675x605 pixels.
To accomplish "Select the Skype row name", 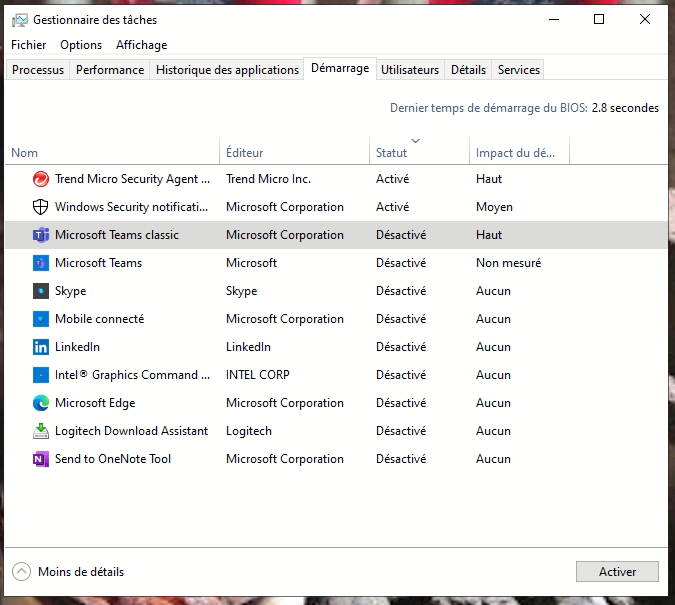I will (x=70, y=291).
